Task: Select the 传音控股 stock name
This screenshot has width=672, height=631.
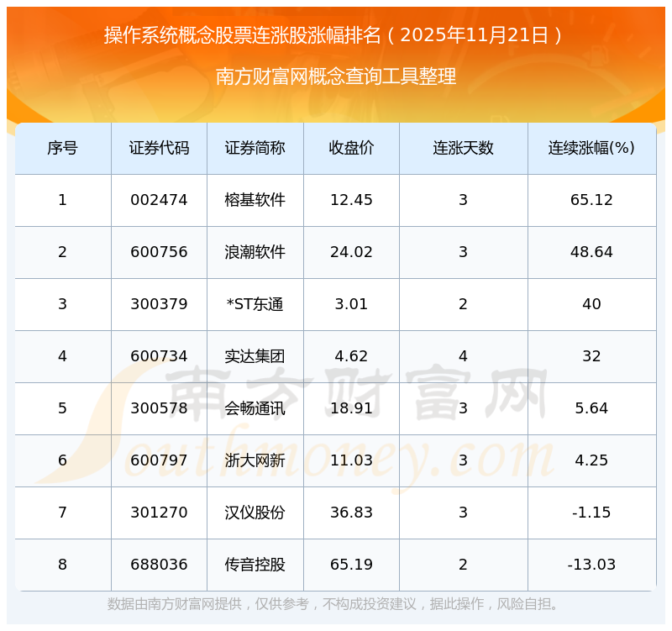Action: [x=255, y=565]
